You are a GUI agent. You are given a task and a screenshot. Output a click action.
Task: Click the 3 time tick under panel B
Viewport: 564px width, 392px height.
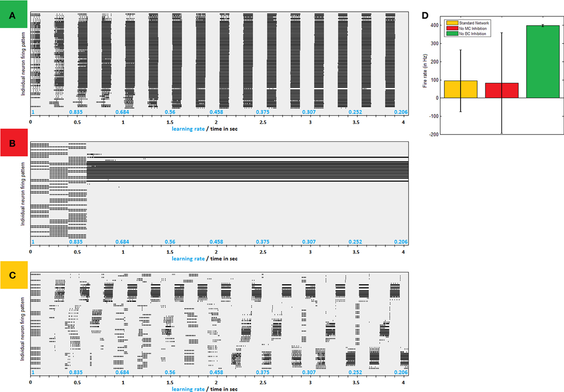[x=310, y=251]
